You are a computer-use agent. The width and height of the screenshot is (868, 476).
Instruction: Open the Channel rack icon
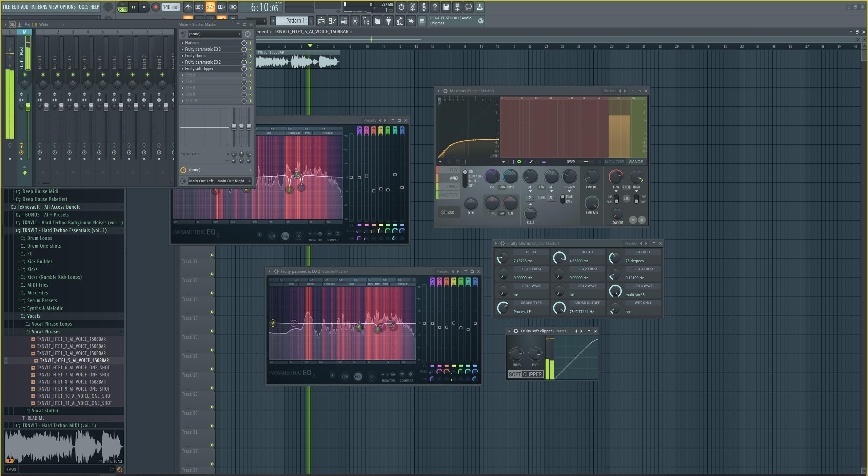tap(343, 21)
